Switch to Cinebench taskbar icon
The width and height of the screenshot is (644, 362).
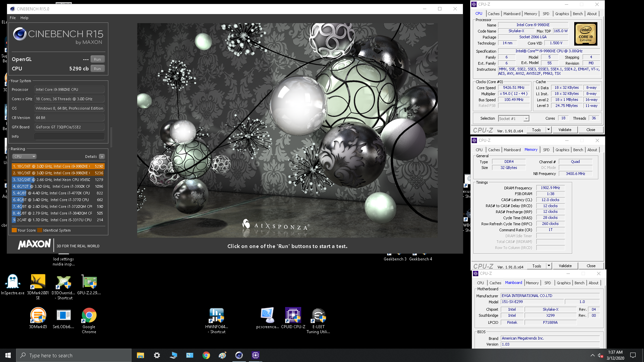[x=239, y=355]
